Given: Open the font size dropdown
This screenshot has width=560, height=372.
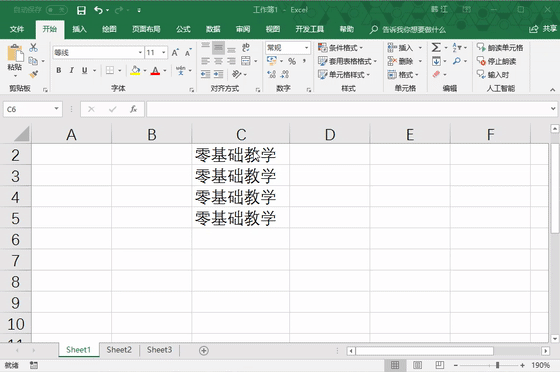Looking at the screenshot, I should [x=164, y=52].
